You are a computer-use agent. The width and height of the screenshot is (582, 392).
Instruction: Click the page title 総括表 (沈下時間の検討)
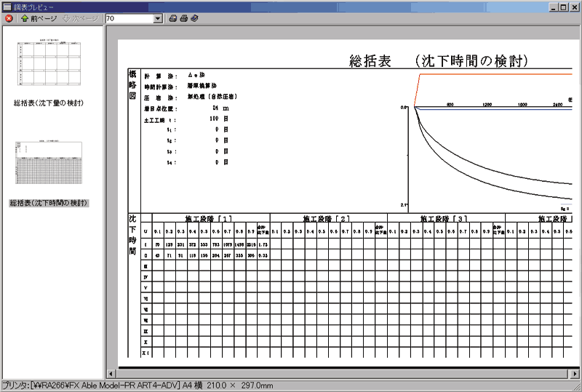[439, 61]
